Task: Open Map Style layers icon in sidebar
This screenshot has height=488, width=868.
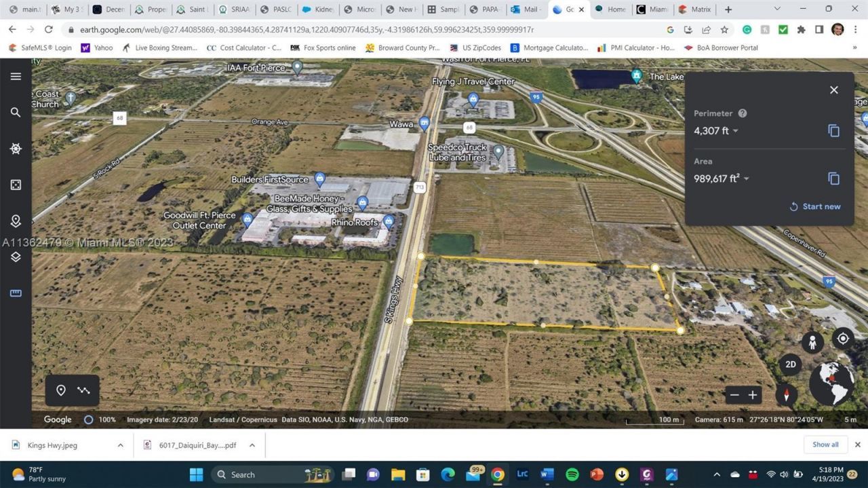Action: click(15, 257)
